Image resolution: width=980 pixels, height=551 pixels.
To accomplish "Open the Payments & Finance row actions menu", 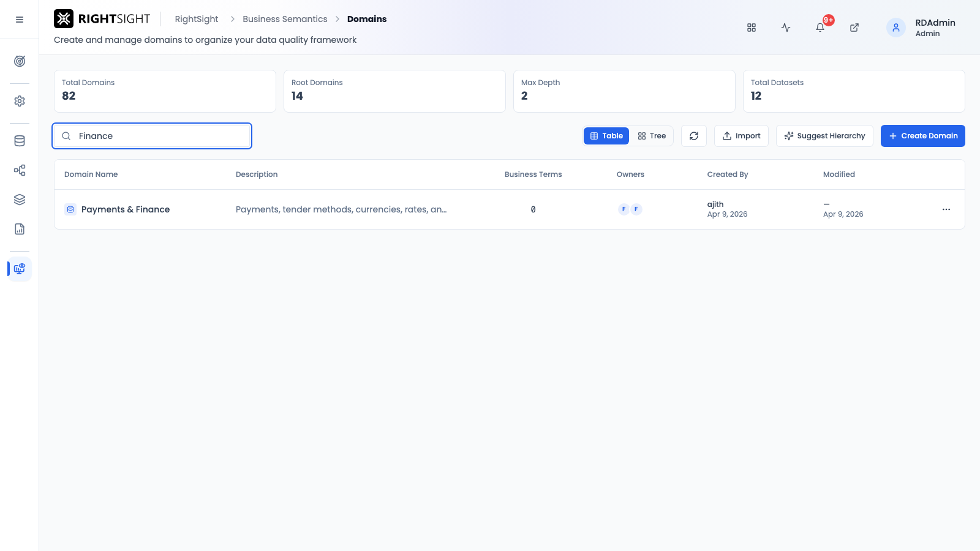I will (946, 209).
